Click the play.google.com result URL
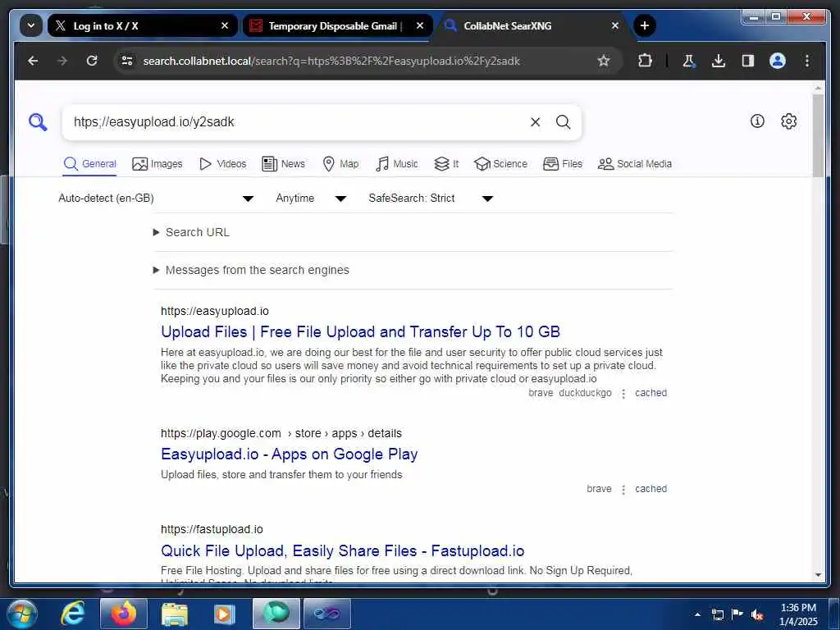The height and width of the screenshot is (630, 840). pos(281,433)
